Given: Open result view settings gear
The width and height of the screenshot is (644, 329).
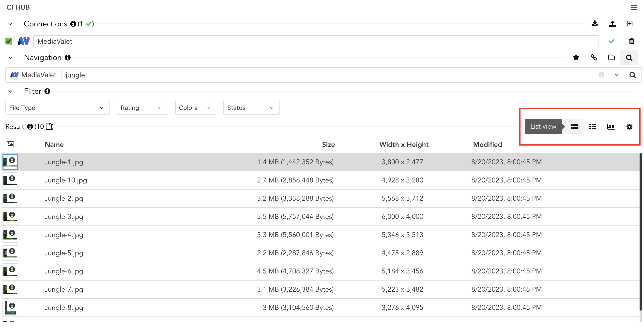Looking at the screenshot, I should [629, 126].
